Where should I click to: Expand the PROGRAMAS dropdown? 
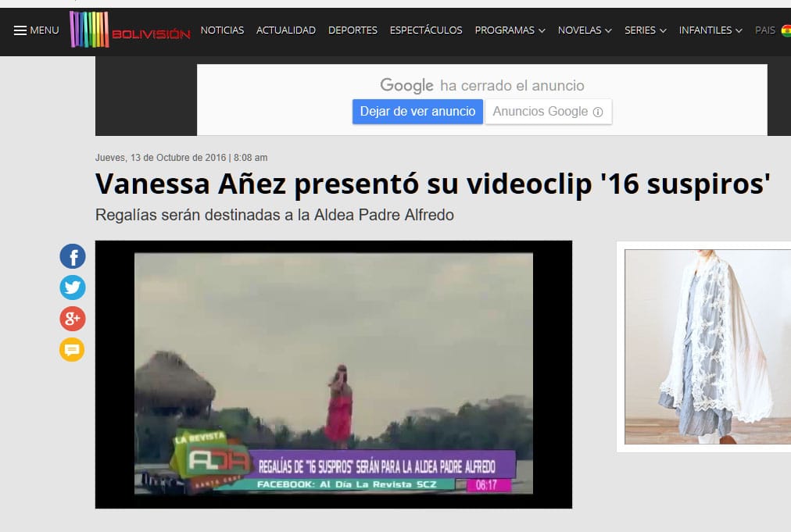[510, 30]
